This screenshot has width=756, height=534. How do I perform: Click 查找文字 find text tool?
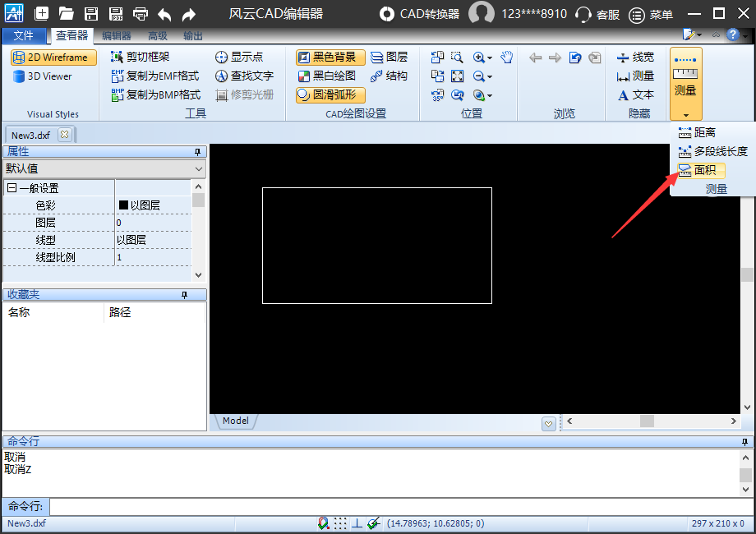244,76
